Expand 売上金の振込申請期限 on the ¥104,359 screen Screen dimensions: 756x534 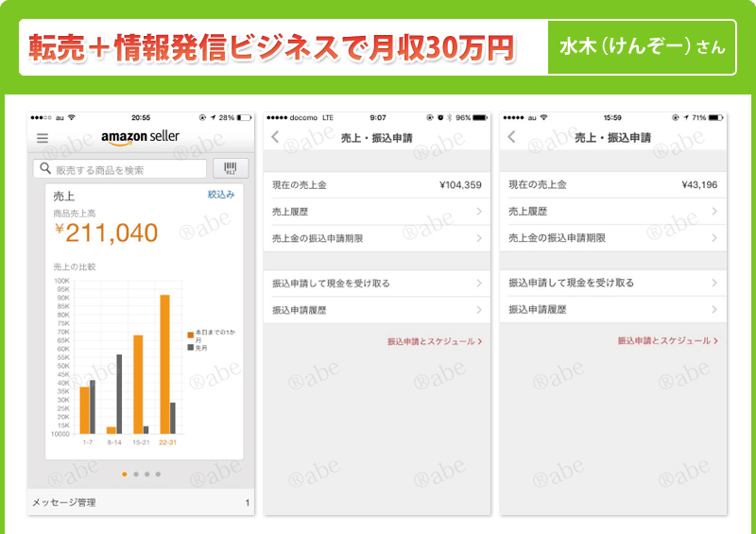(x=479, y=238)
